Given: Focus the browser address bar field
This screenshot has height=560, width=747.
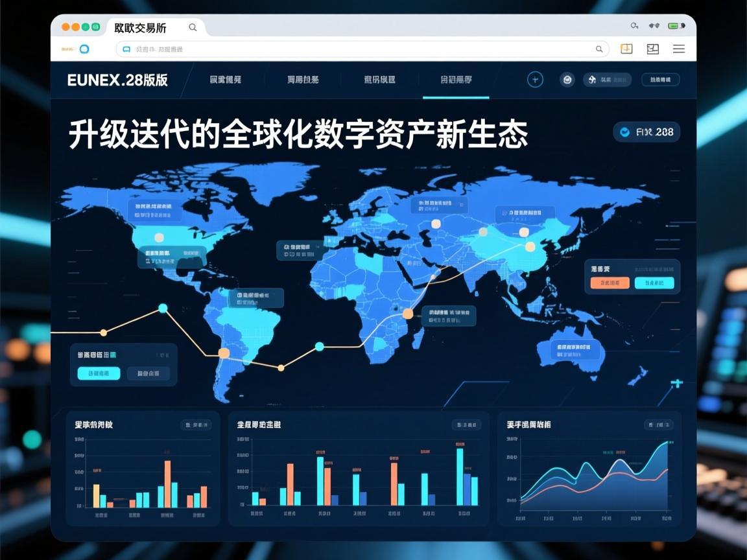Looking at the screenshot, I should (x=362, y=49).
